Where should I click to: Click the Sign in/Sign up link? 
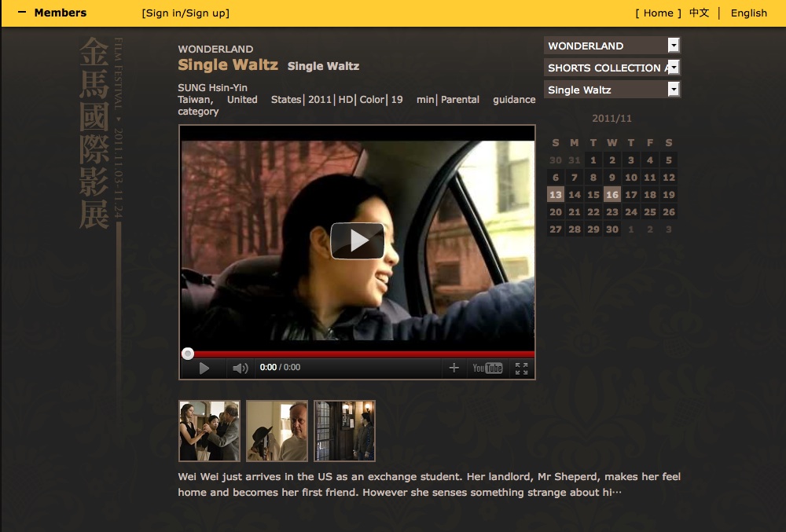tap(185, 13)
